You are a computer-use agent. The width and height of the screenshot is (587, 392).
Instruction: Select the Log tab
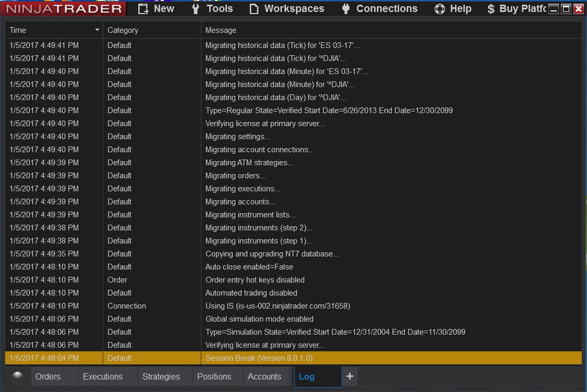[x=318, y=377]
